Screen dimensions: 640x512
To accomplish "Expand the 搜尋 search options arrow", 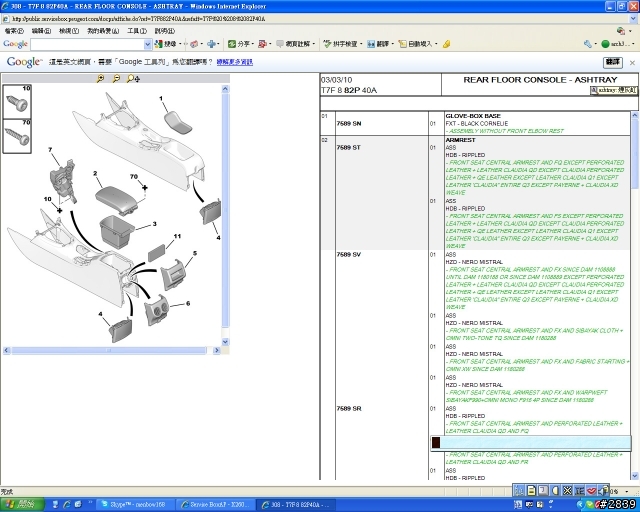I will click(x=180, y=44).
